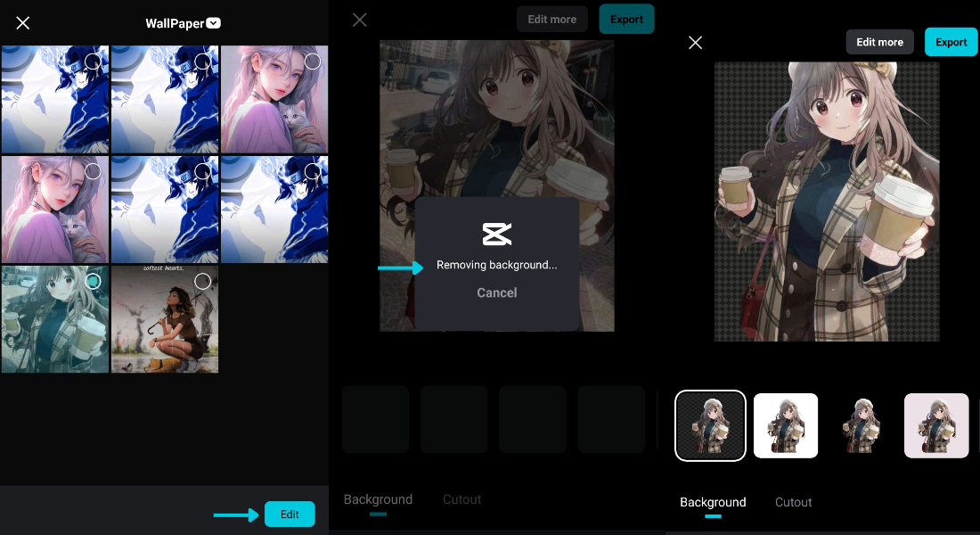Close the right editing screen
980x535 pixels.
click(695, 43)
